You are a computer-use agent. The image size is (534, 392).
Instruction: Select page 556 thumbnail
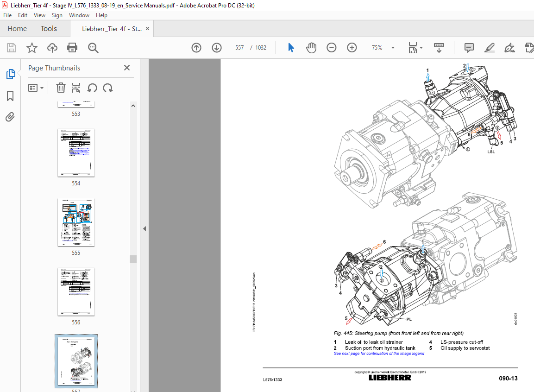point(76,292)
